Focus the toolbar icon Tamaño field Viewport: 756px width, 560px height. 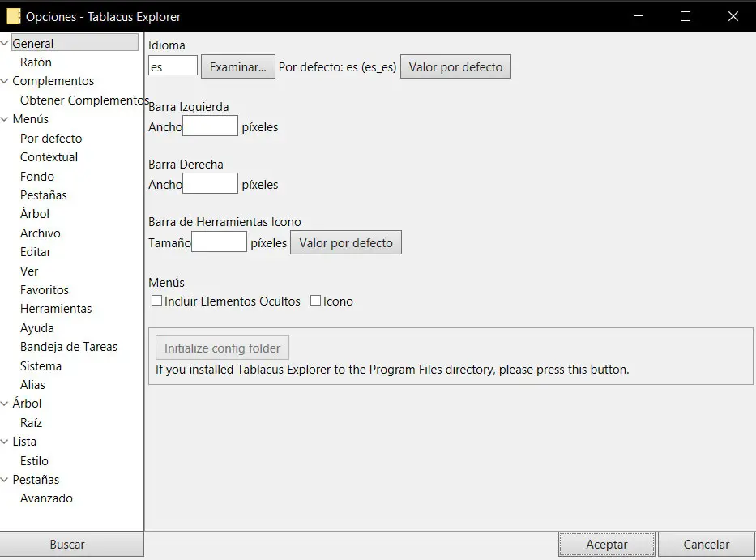tap(220, 242)
